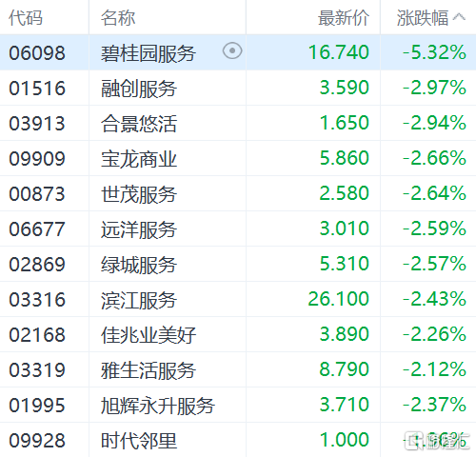Viewport: 476px width, 457px height.
Task: Click price 3.710
Action: 345,405
